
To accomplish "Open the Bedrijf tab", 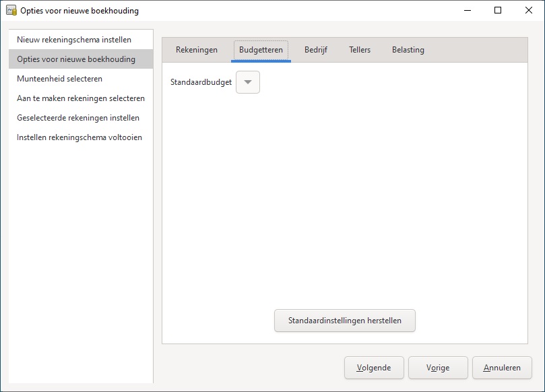I will point(315,50).
